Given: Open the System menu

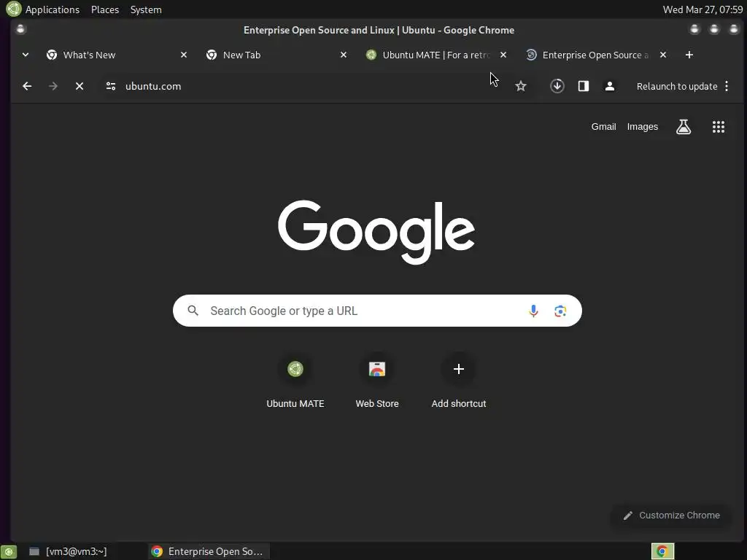Looking at the screenshot, I should point(146,9).
